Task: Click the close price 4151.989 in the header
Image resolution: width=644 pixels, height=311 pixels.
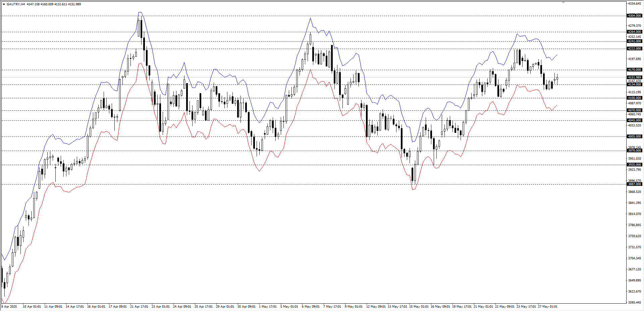Action: click(x=74, y=4)
